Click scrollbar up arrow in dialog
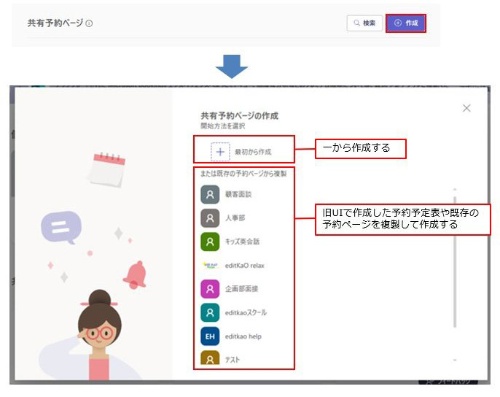This screenshot has height=397, width=500. [455, 189]
